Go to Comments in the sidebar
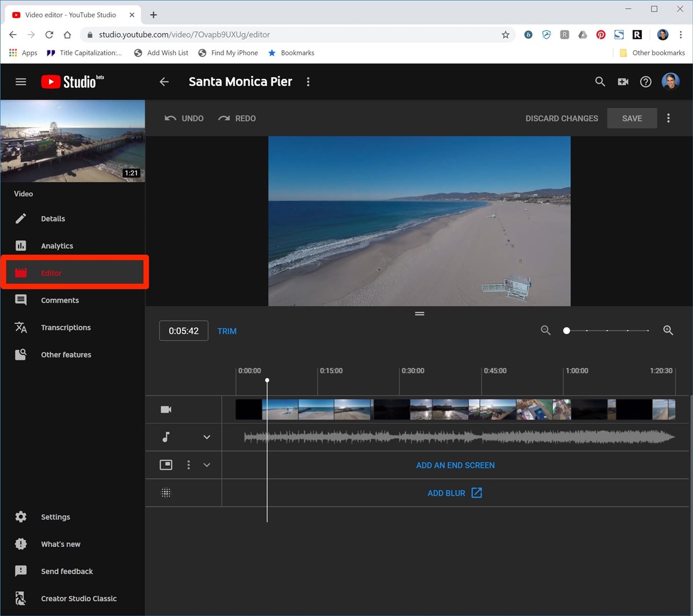The width and height of the screenshot is (693, 616). [59, 300]
